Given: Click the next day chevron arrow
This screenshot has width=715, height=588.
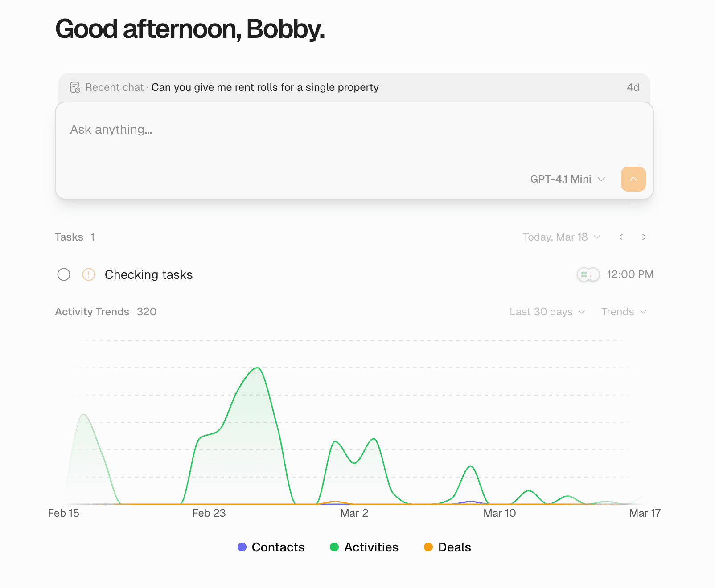Looking at the screenshot, I should [644, 237].
